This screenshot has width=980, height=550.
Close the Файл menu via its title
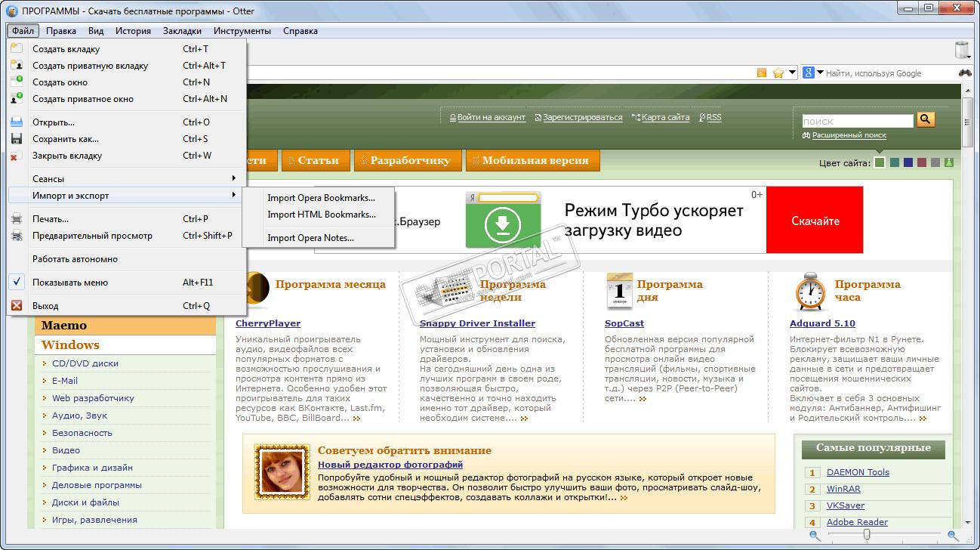[x=23, y=31]
